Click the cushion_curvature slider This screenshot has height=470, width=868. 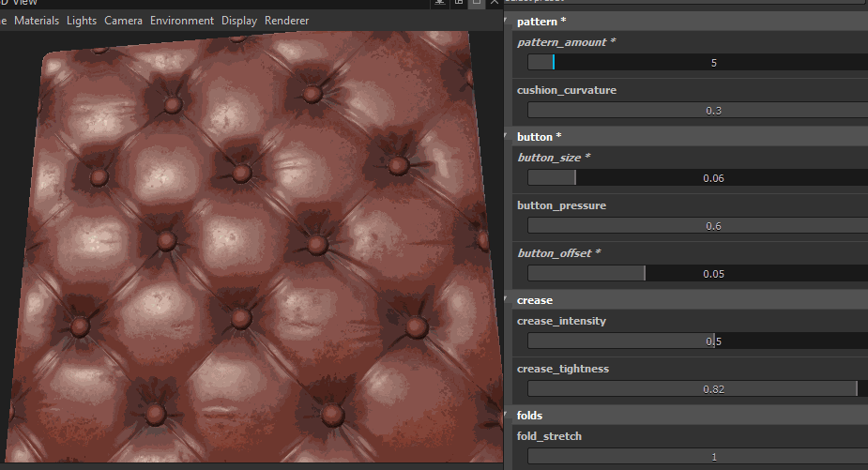tap(697, 110)
